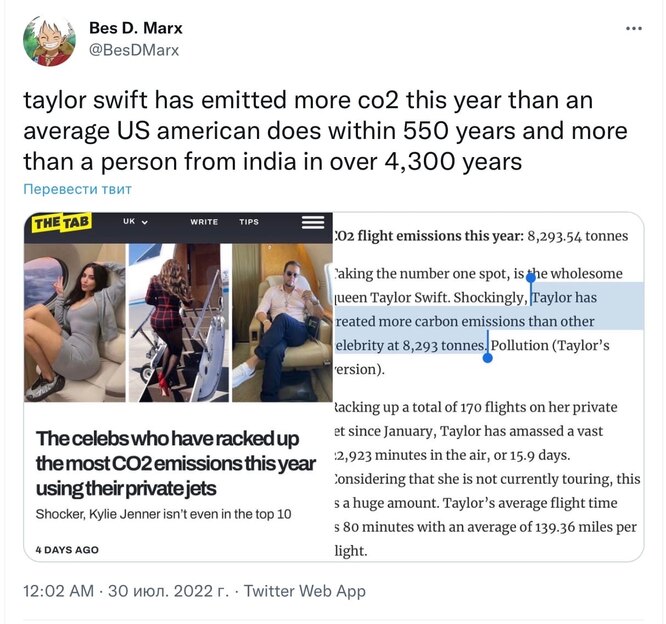Image resolution: width=666 pixels, height=624 pixels.
Task: Open the right article screenshot about Taylor Swift
Action: [488, 387]
